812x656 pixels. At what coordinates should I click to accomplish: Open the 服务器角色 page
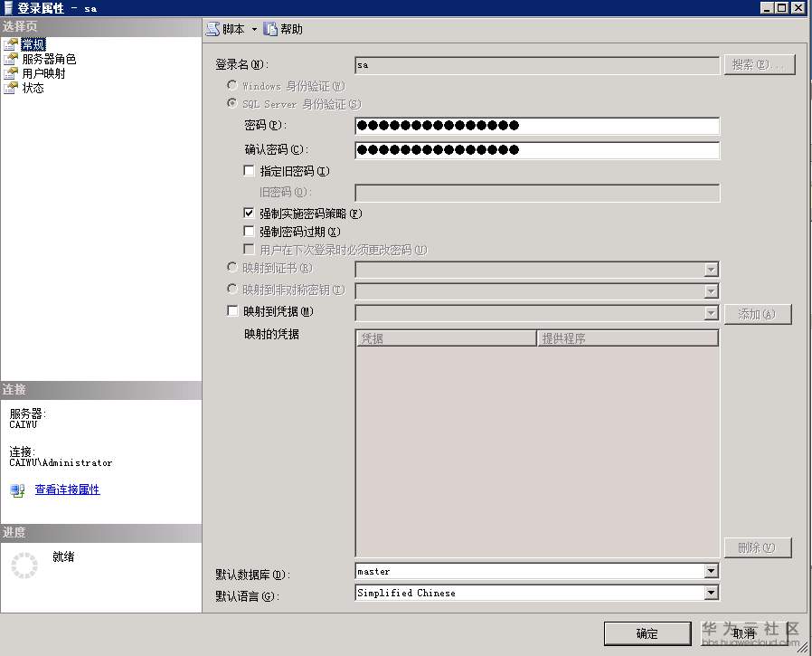tap(49, 59)
